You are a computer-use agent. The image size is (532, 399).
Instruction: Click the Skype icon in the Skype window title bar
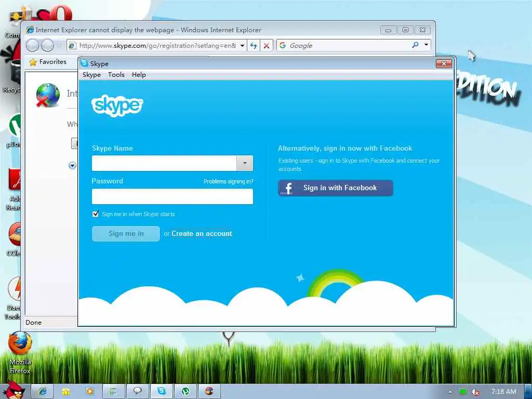tap(85, 63)
